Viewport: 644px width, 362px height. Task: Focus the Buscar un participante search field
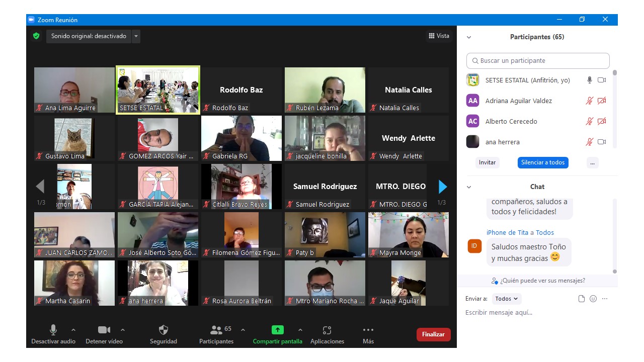[x=538, y=61]
